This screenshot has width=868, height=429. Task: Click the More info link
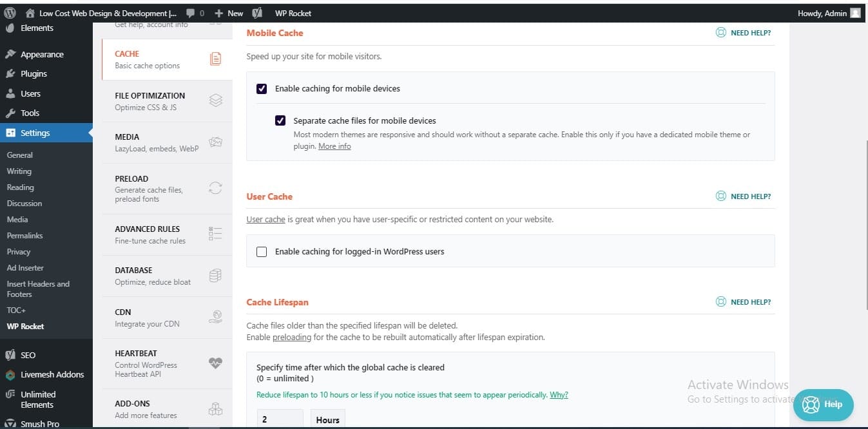point(334,146)
